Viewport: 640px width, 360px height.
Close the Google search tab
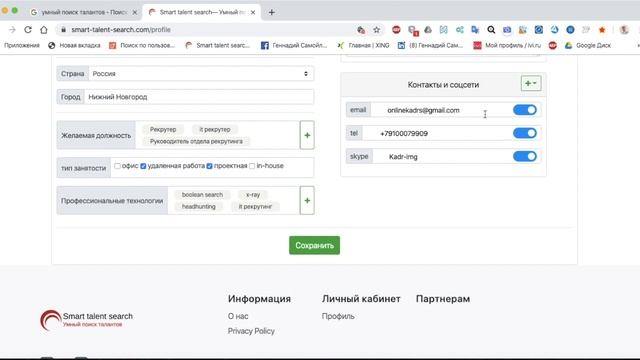[135, 12]
